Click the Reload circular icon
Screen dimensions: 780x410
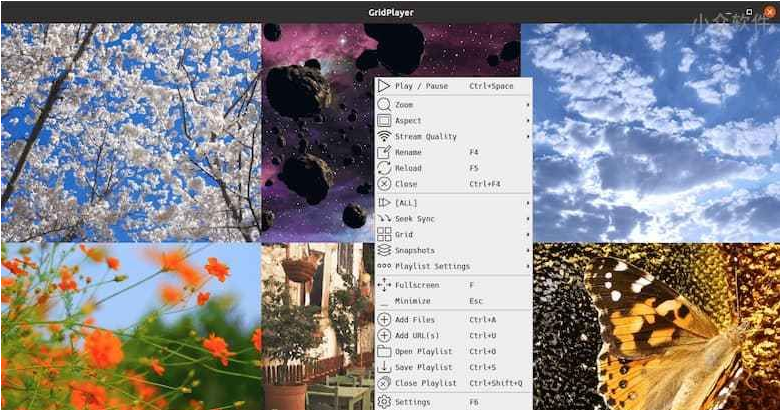click(x=384, y=169)
